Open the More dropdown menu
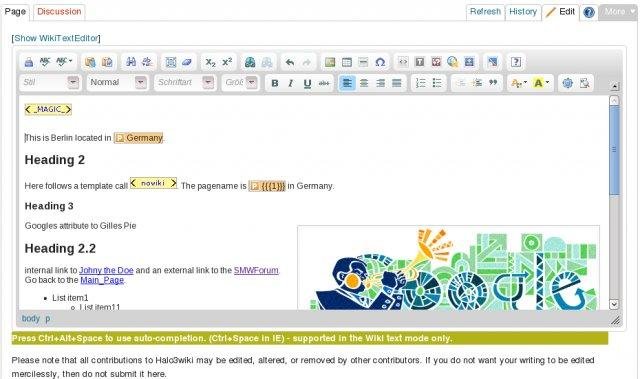The width and height of the screenshot is (640, 379). pyautogui.click(x=619, y=12)
